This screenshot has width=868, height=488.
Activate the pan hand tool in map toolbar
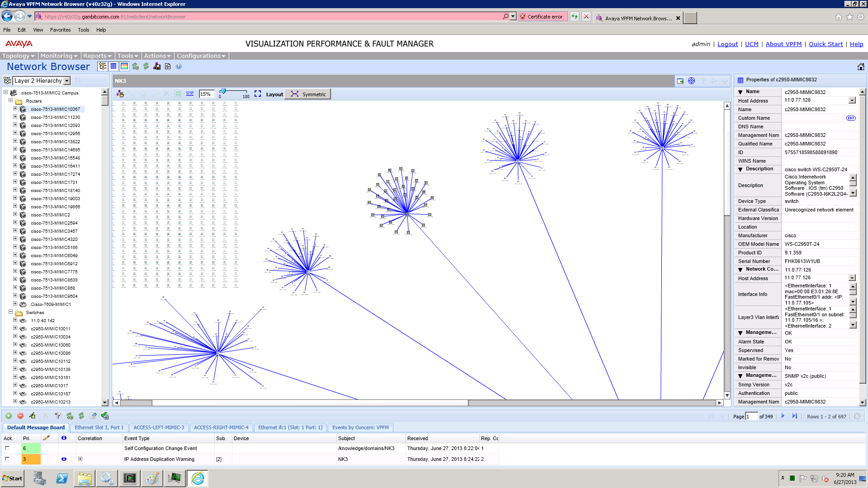[x=120, y=94]
